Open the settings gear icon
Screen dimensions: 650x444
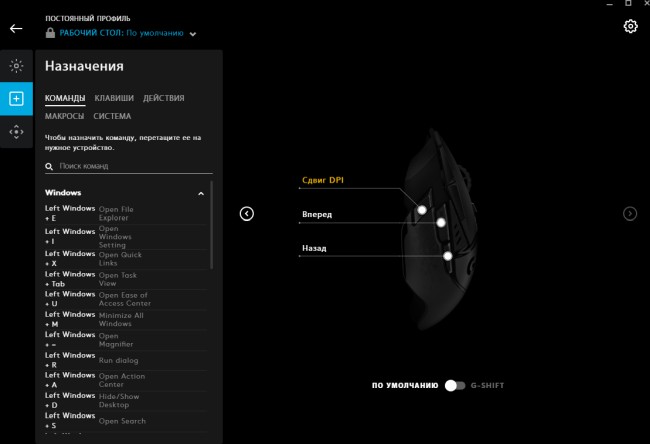(630, 26)
